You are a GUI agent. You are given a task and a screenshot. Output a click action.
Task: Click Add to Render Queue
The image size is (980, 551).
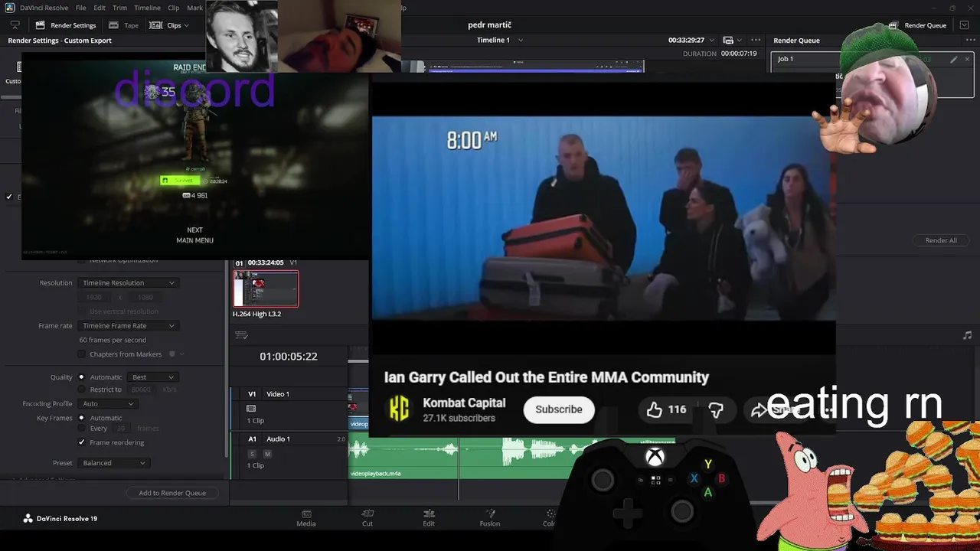(172, 493)
